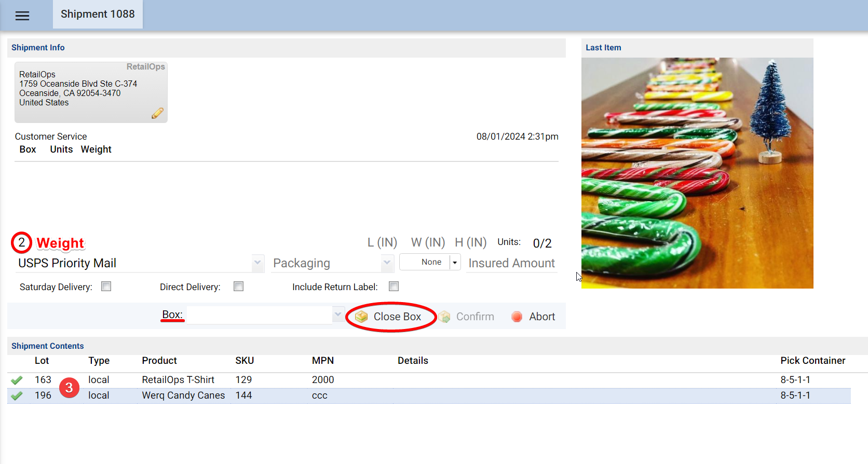Open the hamburger menu
This screenshot has height=464, width=868.
pos(22,16)
